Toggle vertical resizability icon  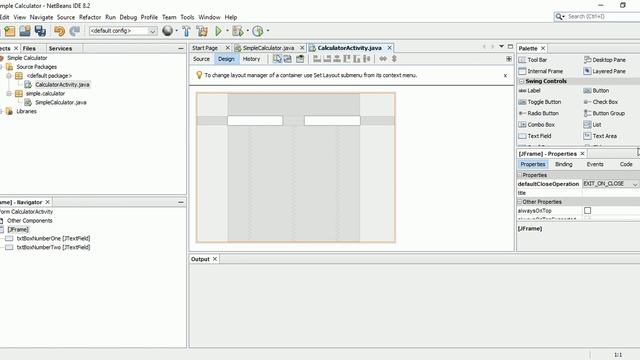[394, 59]
